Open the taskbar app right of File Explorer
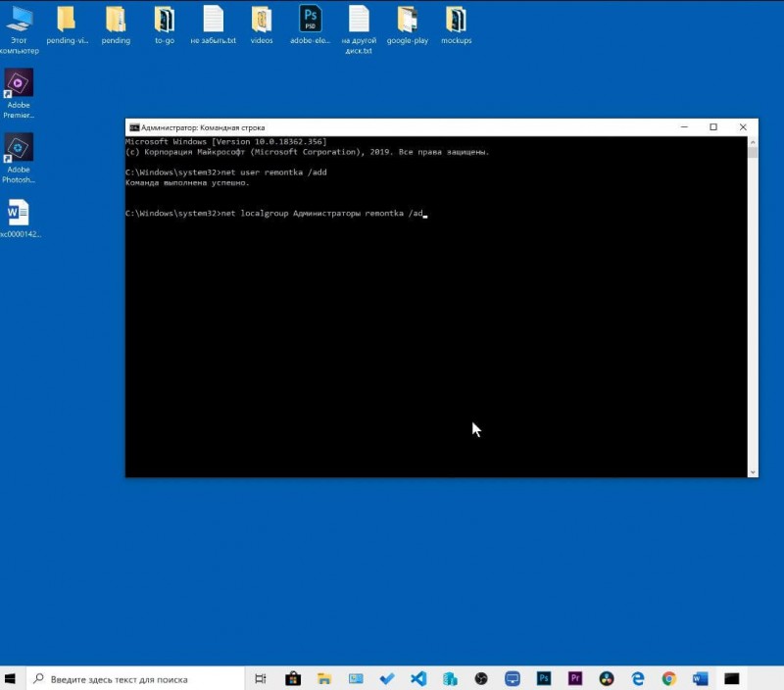The image size is (784, 690). pos(356,678)
